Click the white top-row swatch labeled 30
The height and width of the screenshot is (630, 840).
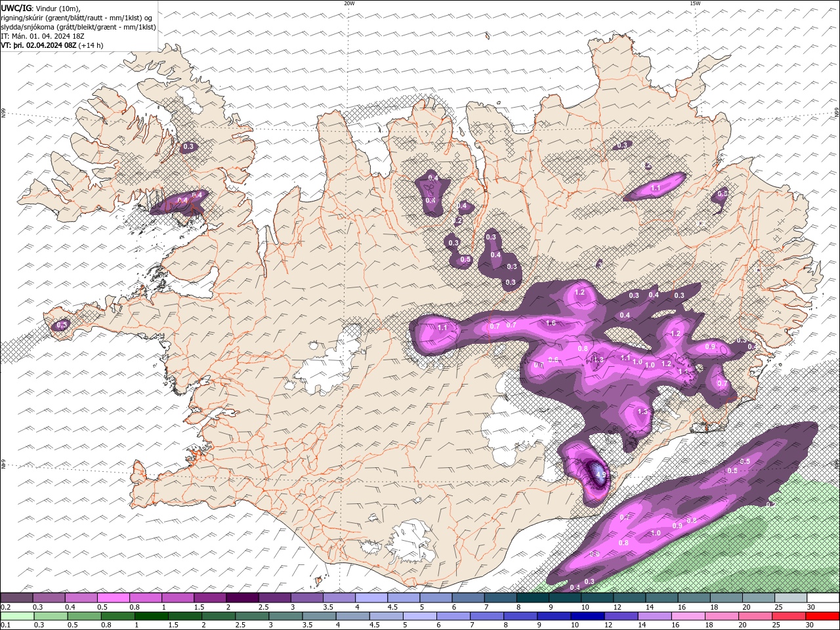point(823,598)
